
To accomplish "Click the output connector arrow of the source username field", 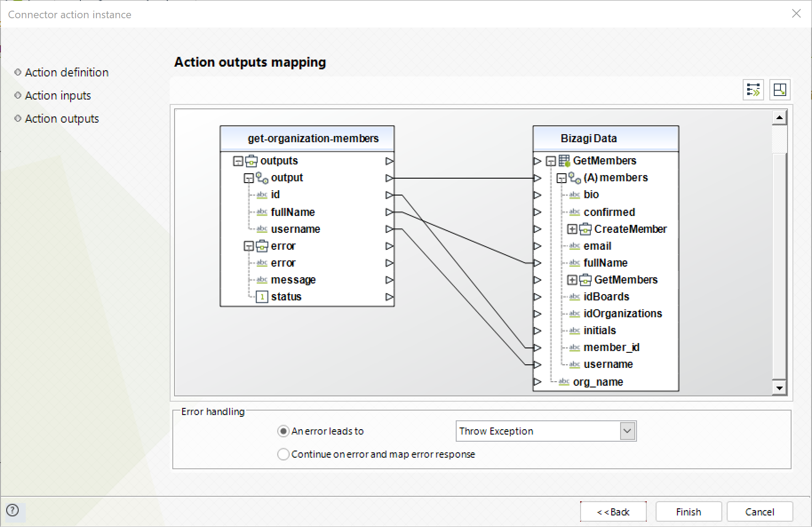I will pyautogui.click(x=390, y=229).
